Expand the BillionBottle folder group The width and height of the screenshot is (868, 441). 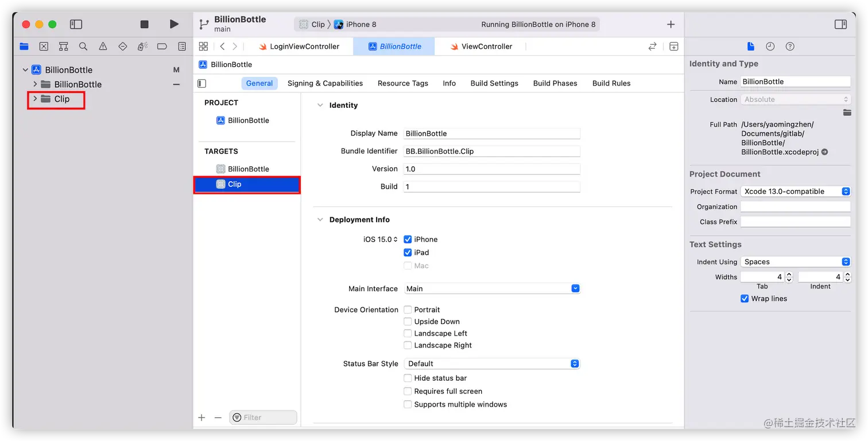tap(35, 84)
